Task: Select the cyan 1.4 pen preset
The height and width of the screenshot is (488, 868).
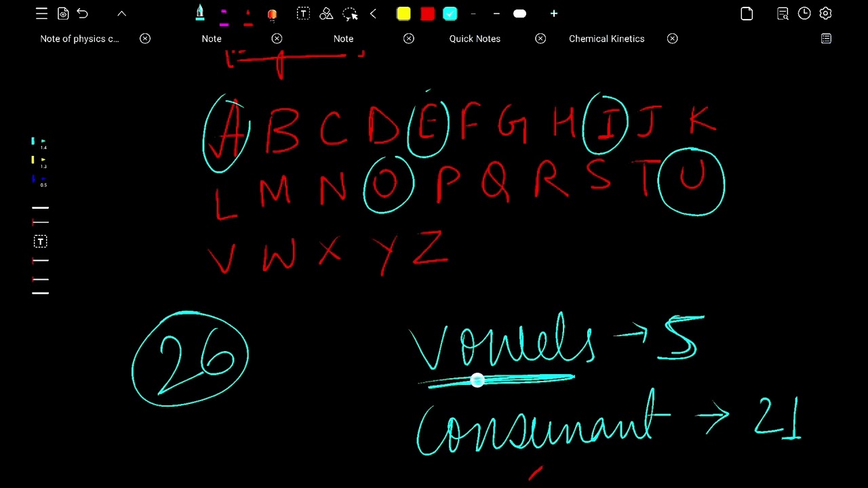Action: coord(39,143)
